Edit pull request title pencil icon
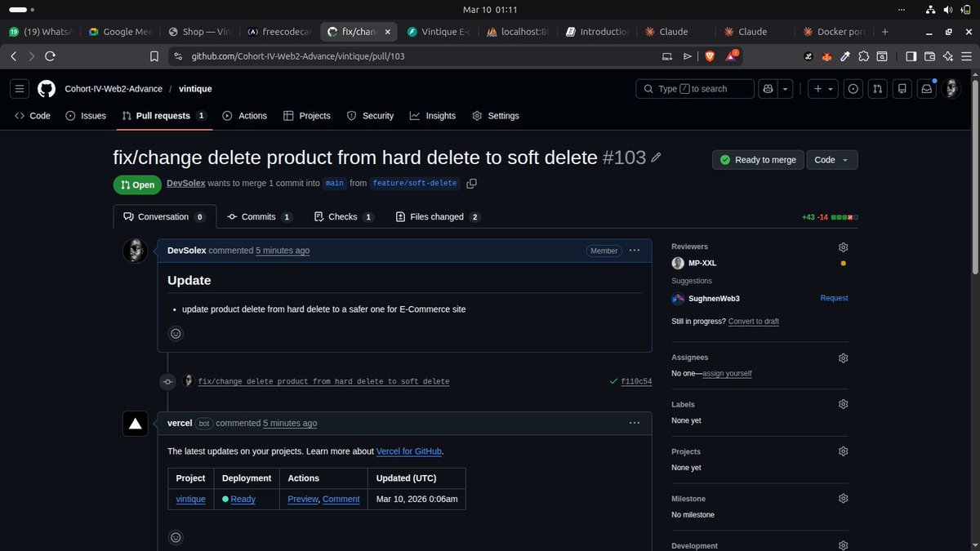980x551 pixels. click(x=656, y=157)
